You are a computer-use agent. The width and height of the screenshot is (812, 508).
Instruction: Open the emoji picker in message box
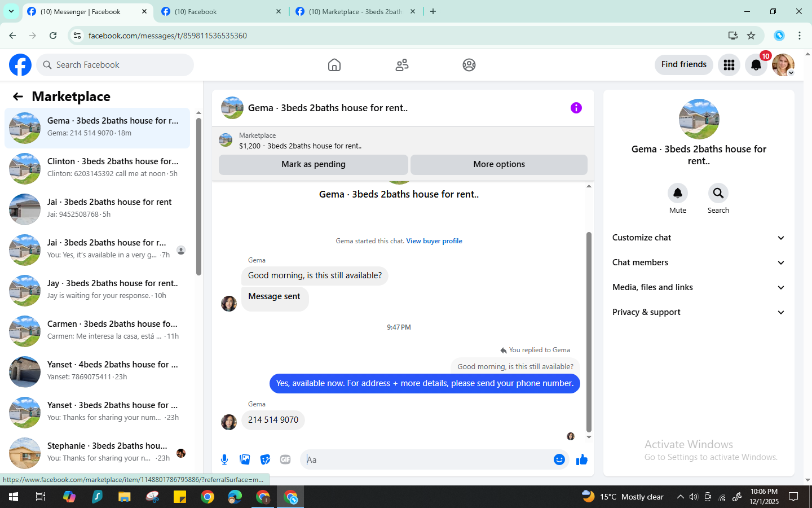click(x=559, y=459)
